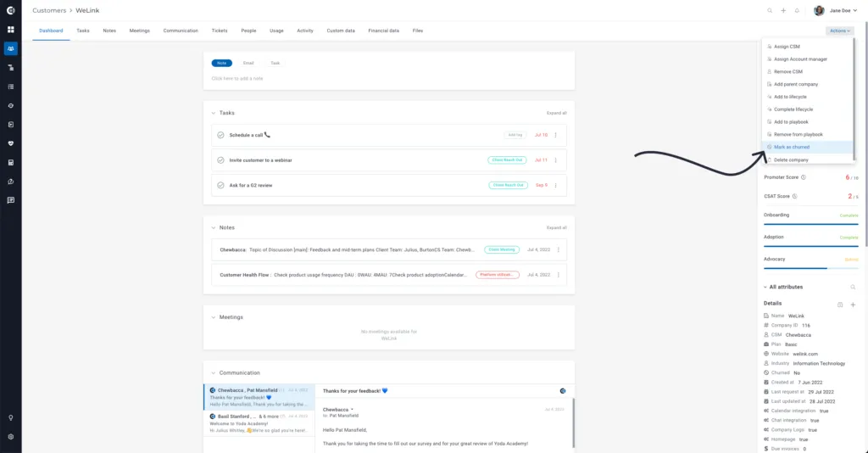Open Jane Doe user dropdown arrow
The image size is (868, 453).
pyautogui.click(x=855, y=10)
